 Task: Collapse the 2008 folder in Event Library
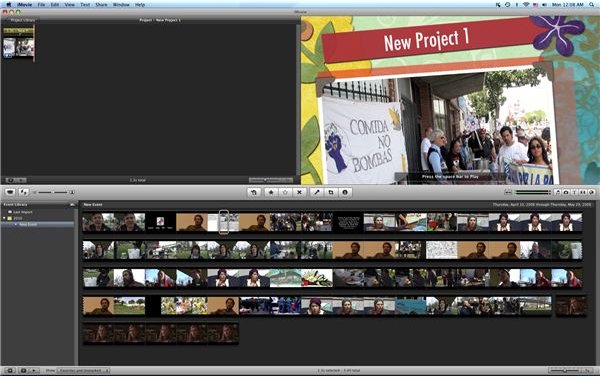[4, 218]
